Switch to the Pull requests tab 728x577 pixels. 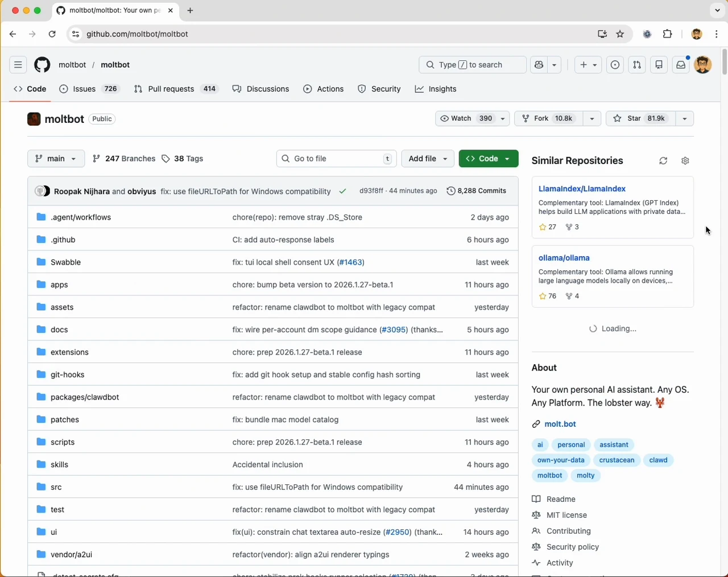click(176, 89)
